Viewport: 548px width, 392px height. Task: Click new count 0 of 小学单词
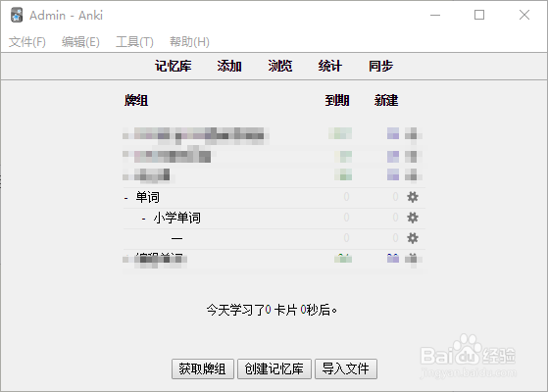(395, 218)
